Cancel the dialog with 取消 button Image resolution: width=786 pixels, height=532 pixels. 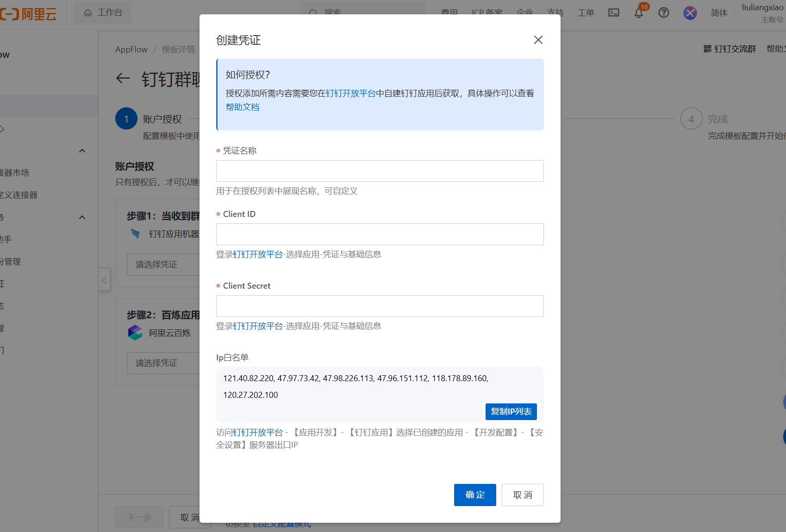tap(523, 495)
